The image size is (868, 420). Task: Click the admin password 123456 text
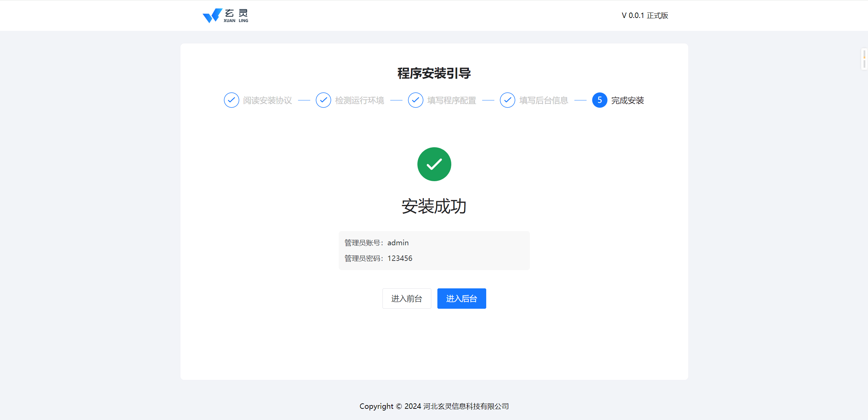[x=400, y=259]
